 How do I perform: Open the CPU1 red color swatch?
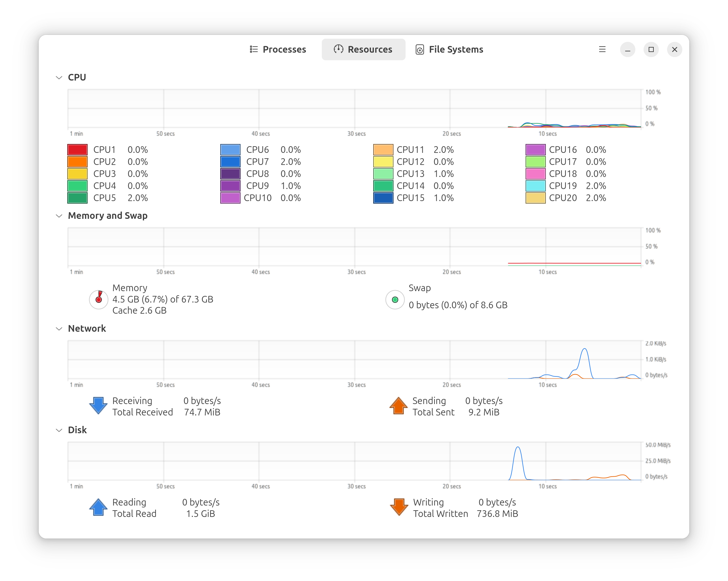click(77, 149)
